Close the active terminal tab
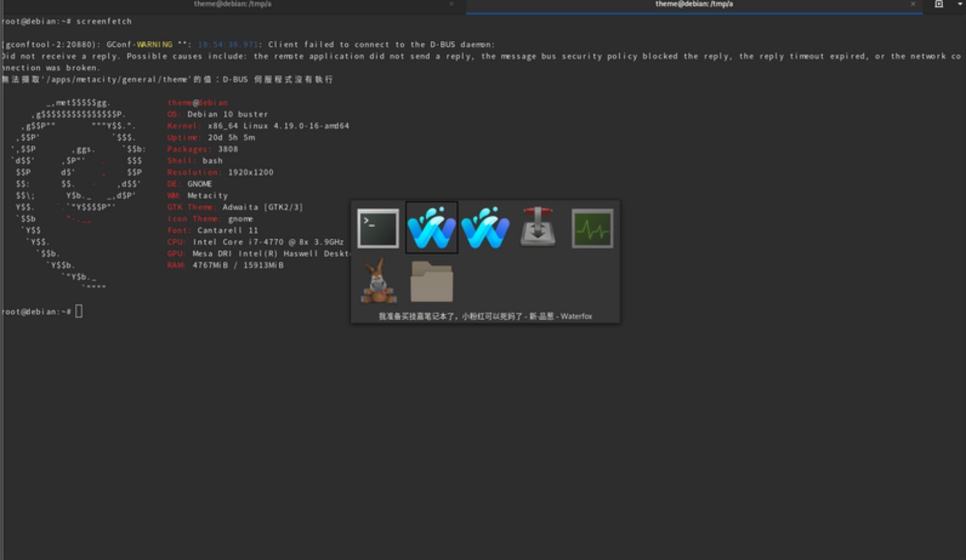966x560 pixels. pos(913,4)
